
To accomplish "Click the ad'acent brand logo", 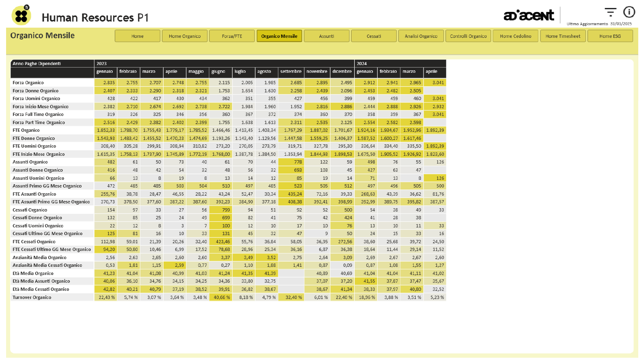I will point(528,15).
